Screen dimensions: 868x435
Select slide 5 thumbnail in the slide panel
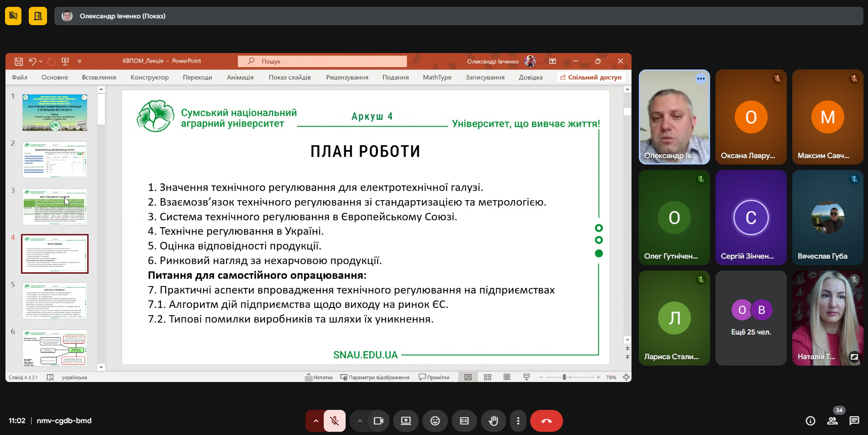(x=55, y=301)
